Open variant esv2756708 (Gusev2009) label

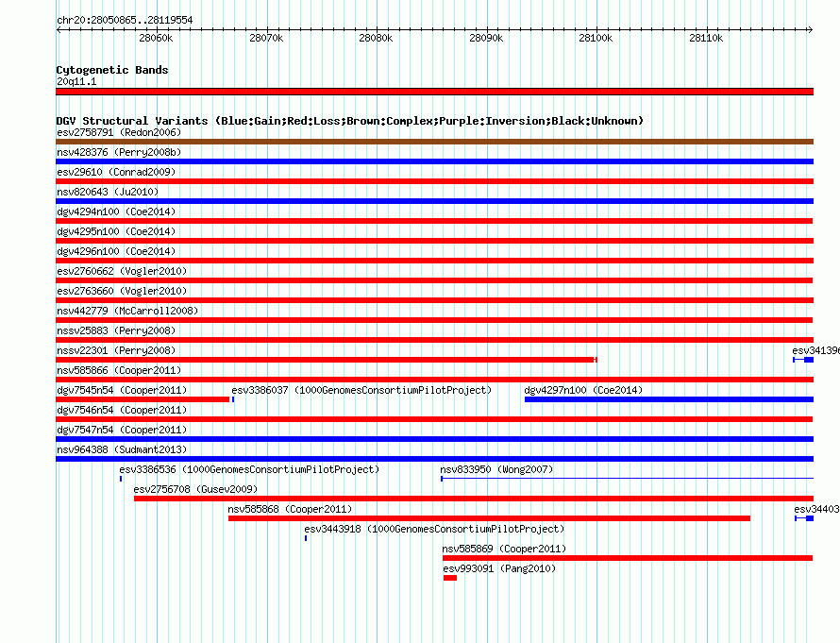(x=195, y=489)
